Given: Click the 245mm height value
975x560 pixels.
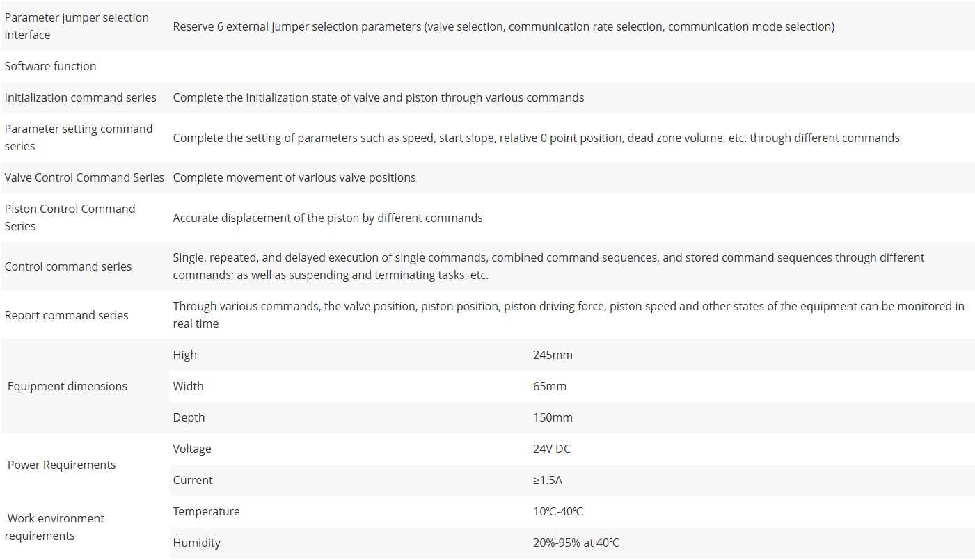Looking at the screenshot, I should (553, 355).
